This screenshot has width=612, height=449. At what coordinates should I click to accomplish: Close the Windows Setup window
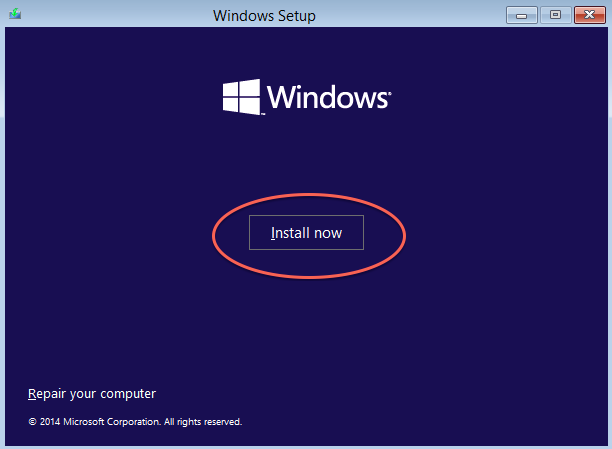pos(588,14)
